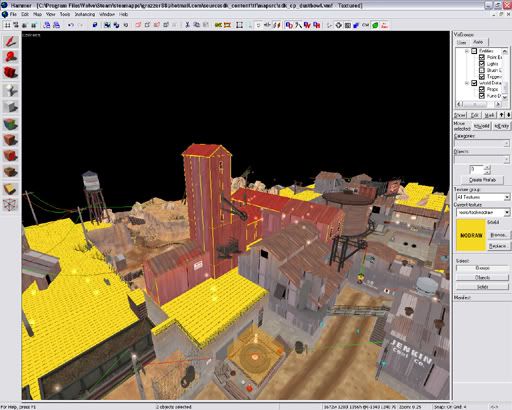Open the Toggle Texture Application tool
Viewport: 512px width, 410px height.
pos(10,124)
